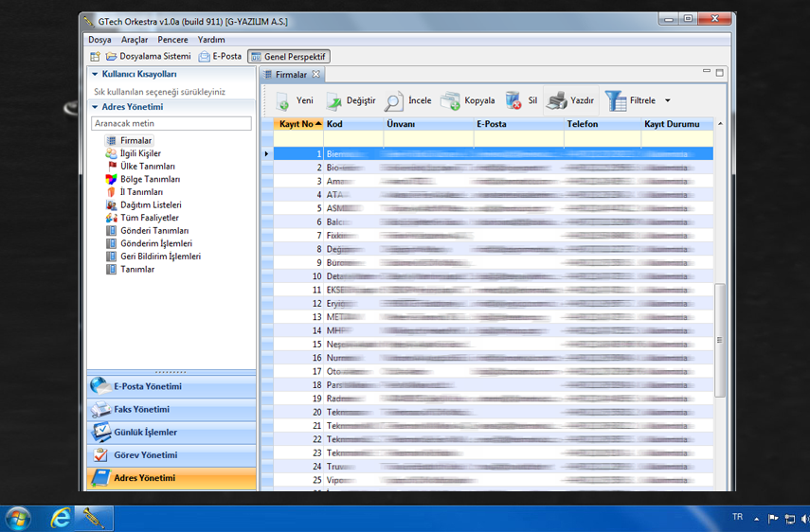Collapse the Adres Yönetimi section
The height and width of the screenshot is (532, 810).
95,107
